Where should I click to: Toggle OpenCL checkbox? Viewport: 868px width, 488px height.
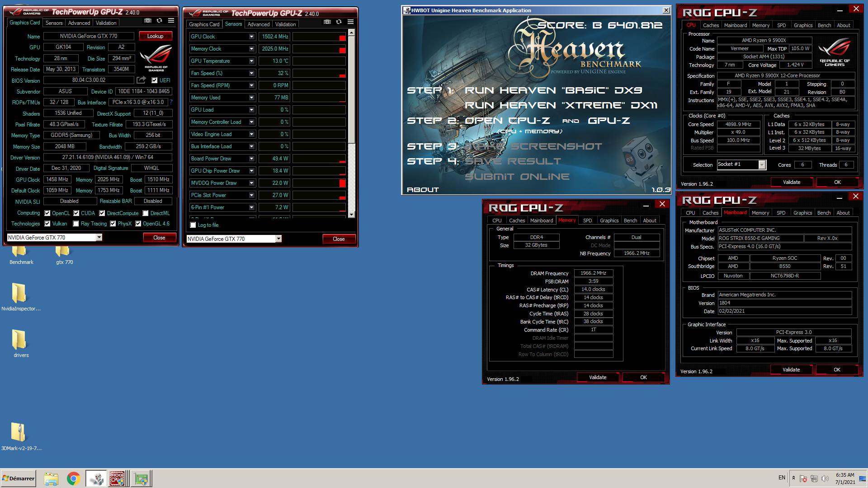pyautogui.click(x=47, y=213)
